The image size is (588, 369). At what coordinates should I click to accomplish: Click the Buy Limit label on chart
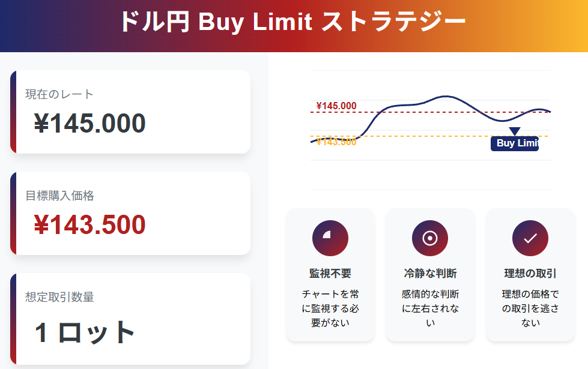click(515, 143)
